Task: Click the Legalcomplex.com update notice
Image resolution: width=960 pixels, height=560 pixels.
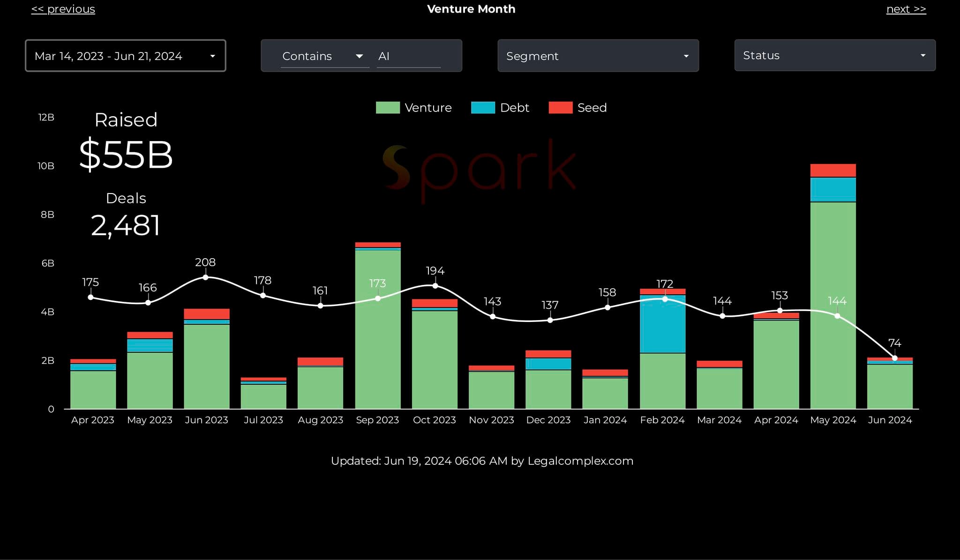Action: tap(481, 461)
